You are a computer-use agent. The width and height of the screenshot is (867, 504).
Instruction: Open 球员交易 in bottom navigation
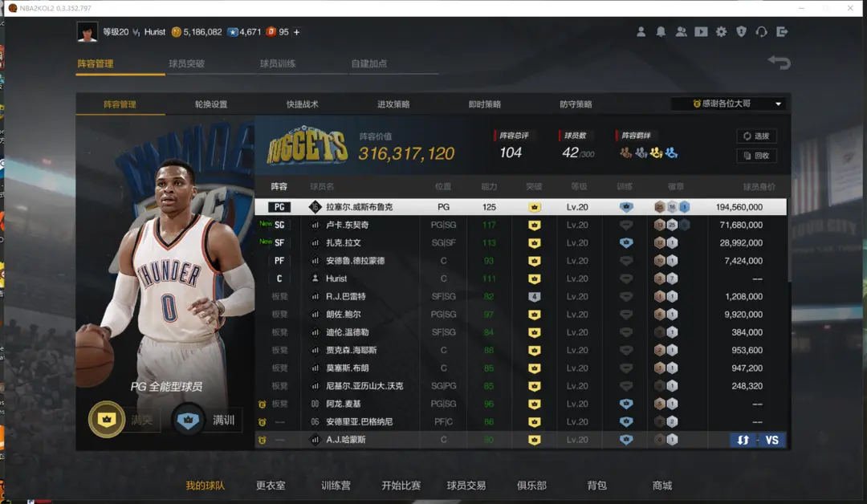[x=466, y=486]
